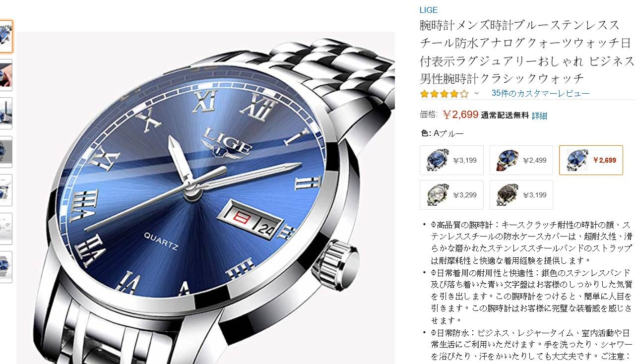Expand the rating breakdown chevron beside the stars

tap(477, 93)
